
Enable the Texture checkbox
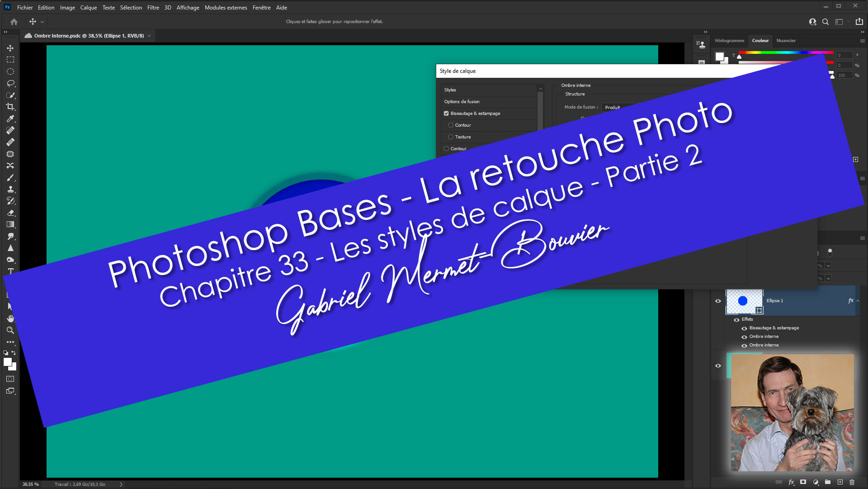click(x=451, y=137)
